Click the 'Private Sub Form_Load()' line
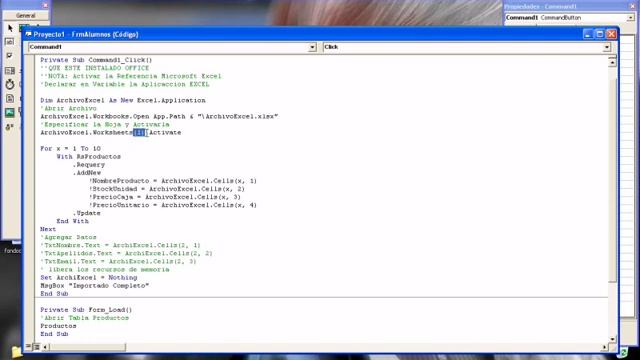Screen dimensions: 640x360 86,310
